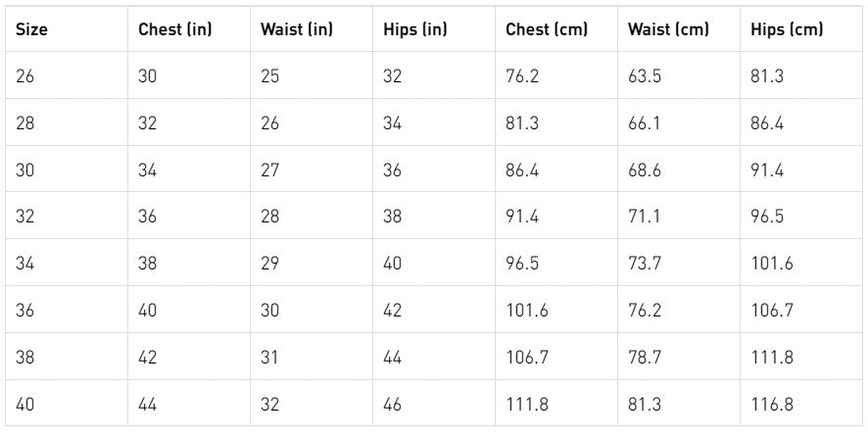Click the 116.8 hips cm value
868x438 pixels.
tap(771, 404)
